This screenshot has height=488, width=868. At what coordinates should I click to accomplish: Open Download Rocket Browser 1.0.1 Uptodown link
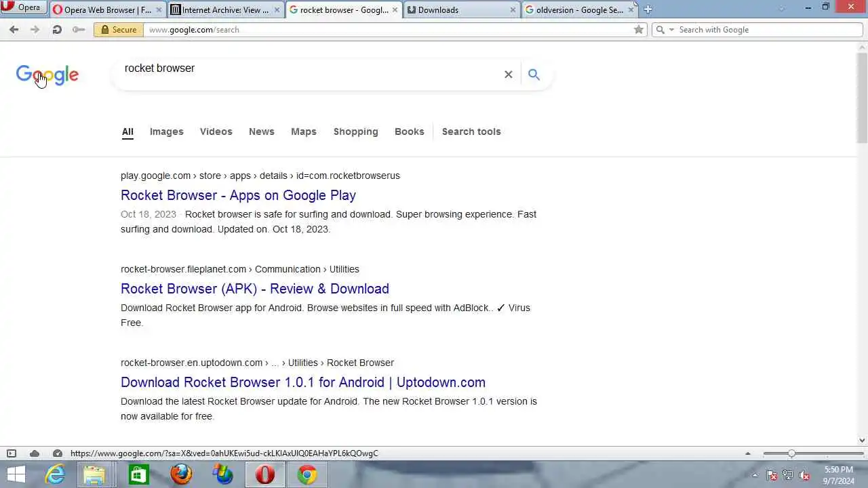click(303, 382)
